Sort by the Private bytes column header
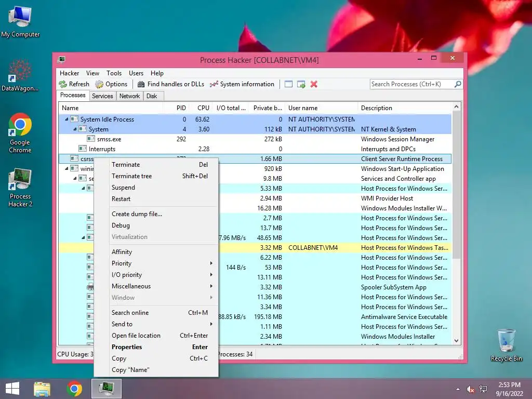The height and width of the screenshot is (399, 532). [x=266, y=108]
